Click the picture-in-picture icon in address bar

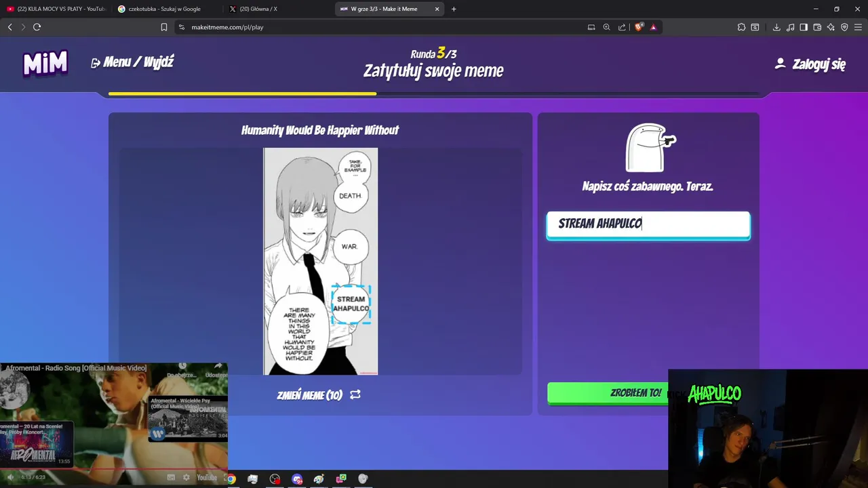point(591,27)
